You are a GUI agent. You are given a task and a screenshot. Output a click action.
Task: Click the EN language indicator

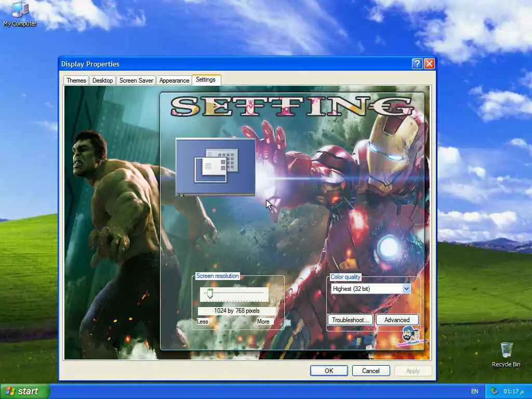coord(474,392)
